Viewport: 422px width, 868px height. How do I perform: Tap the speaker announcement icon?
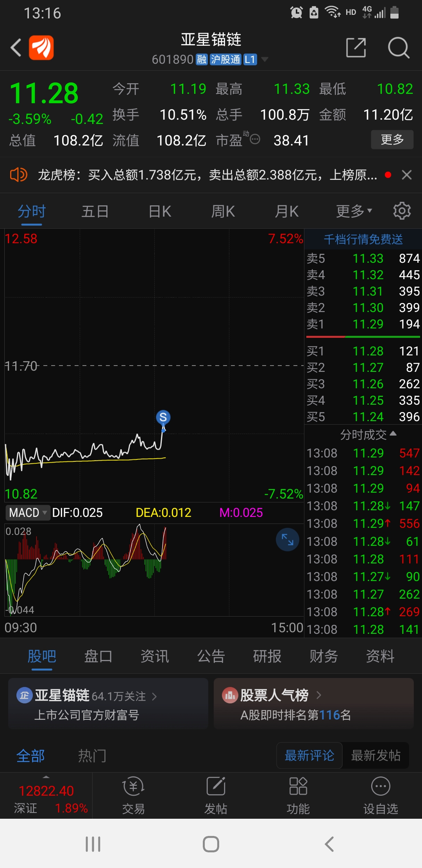[x=18, y=175]
